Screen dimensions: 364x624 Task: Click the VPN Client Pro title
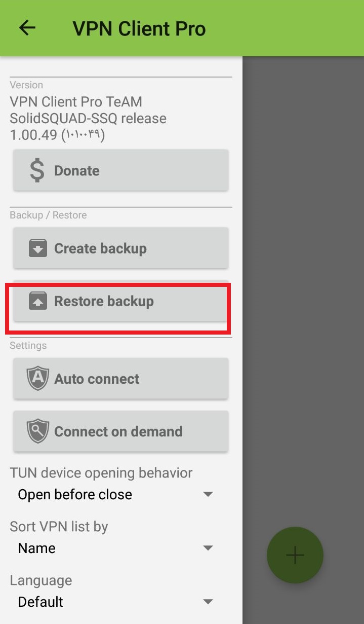tap(139, 28)
